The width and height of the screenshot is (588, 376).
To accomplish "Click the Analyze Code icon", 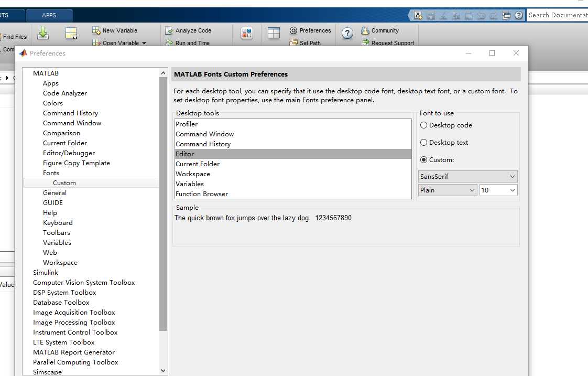I will tap(169, 30).
